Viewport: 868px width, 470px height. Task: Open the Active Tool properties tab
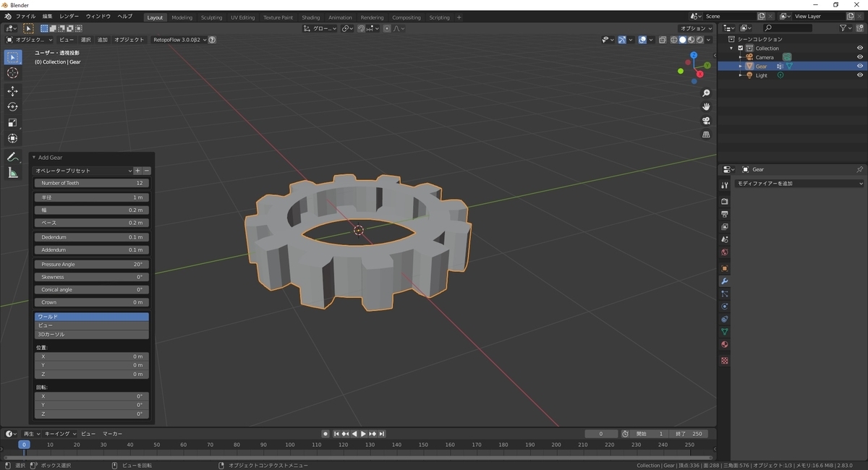(724, 185)
